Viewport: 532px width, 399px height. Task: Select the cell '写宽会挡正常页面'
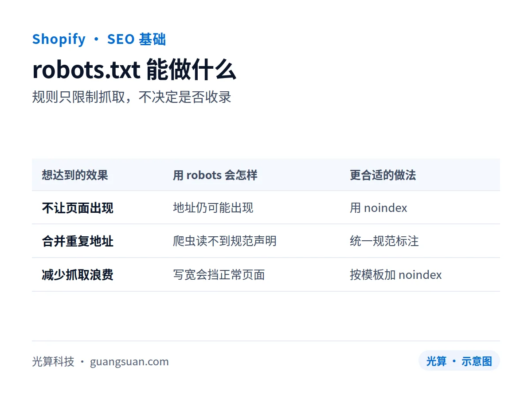[219, 275]
